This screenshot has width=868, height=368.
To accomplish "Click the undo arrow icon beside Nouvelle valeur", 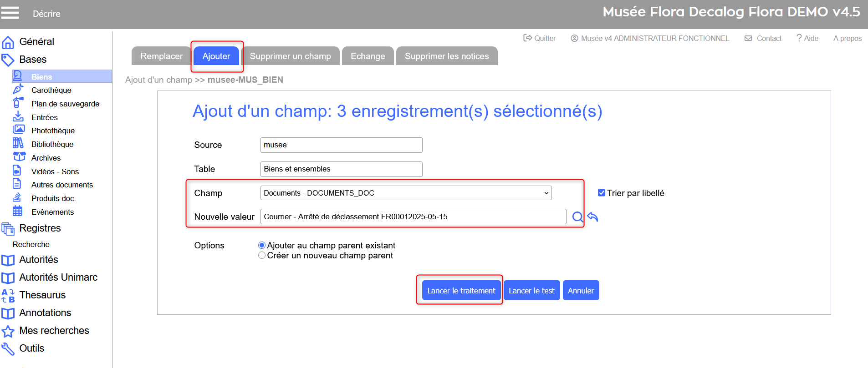I will click(x=592, y=217).
